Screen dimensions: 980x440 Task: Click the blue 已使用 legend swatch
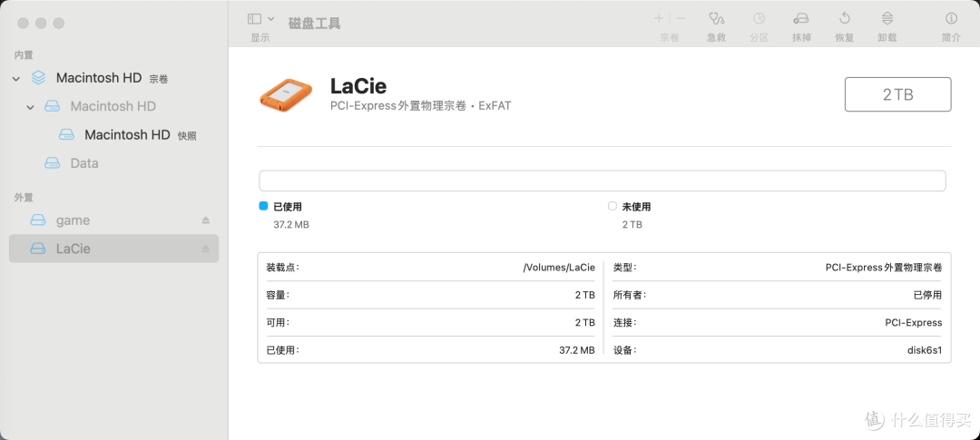263,206
